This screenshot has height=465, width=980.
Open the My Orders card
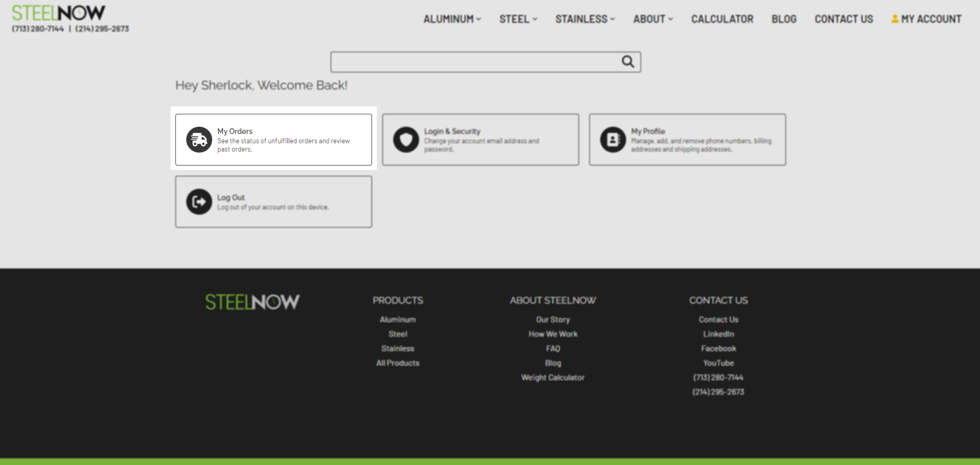tap(274, 140)
